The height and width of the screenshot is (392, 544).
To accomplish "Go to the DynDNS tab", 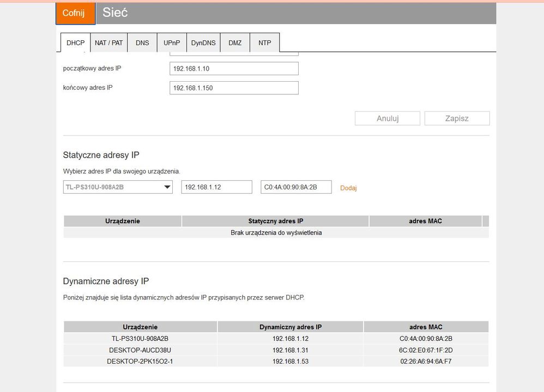I will [203, 42].
